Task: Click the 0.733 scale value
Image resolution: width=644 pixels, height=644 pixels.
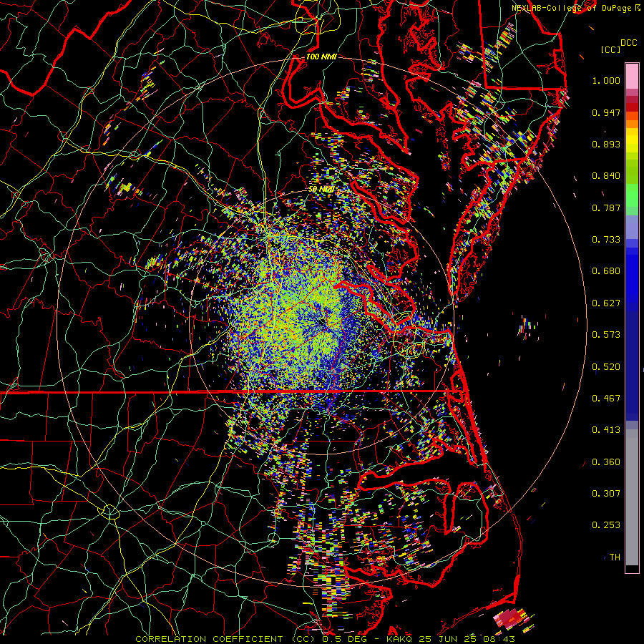Action: pyautogui.click(x=606, y=240)
